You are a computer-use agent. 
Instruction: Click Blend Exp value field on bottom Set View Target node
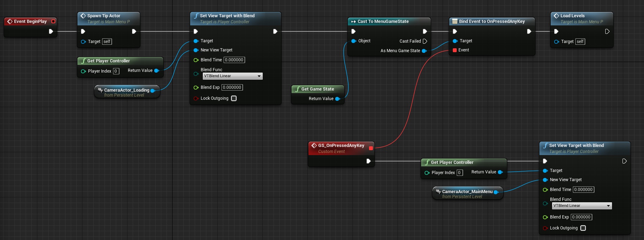point(582,217)
